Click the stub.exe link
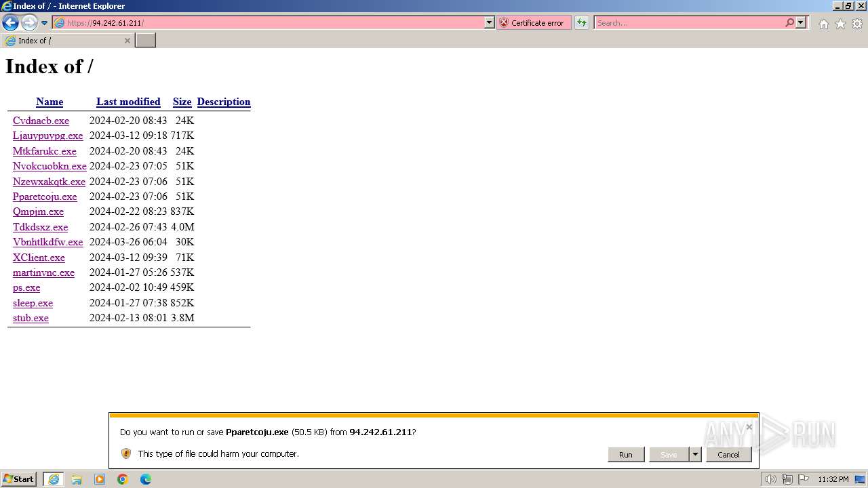Image resolution: width=868 pixels, height=488 pixels. [x=31, y=318]
